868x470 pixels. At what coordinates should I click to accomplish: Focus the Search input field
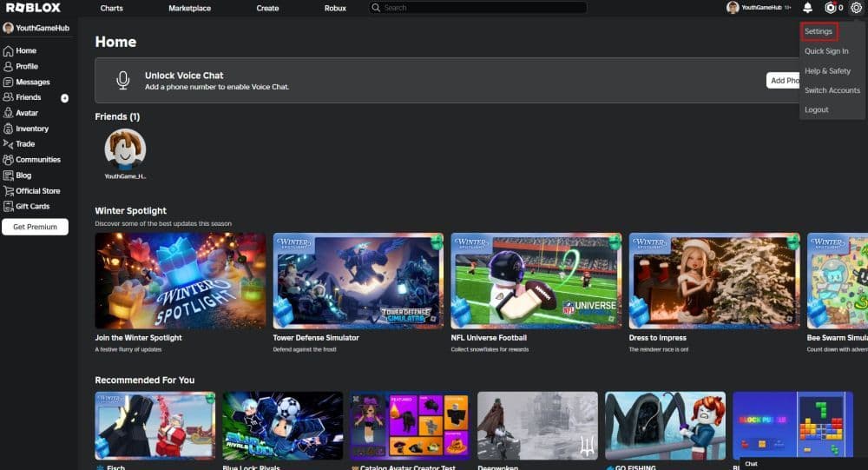[478, 8]
